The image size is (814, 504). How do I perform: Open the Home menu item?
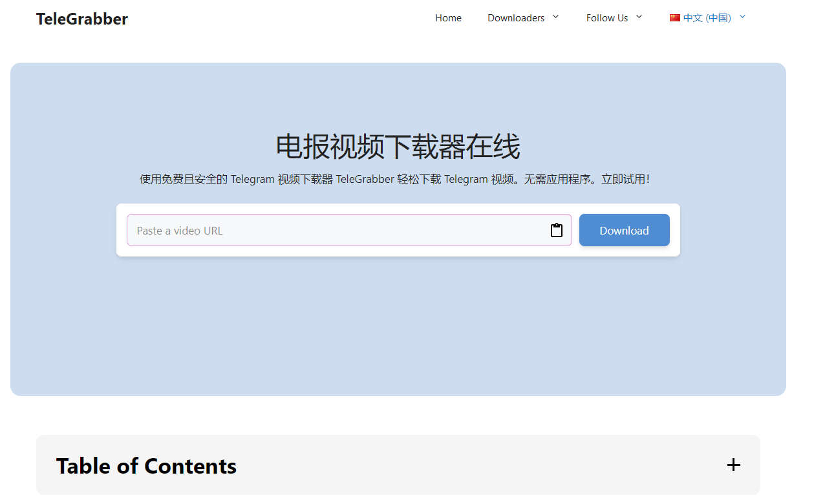pyautogui.click(x=448, y=18)
